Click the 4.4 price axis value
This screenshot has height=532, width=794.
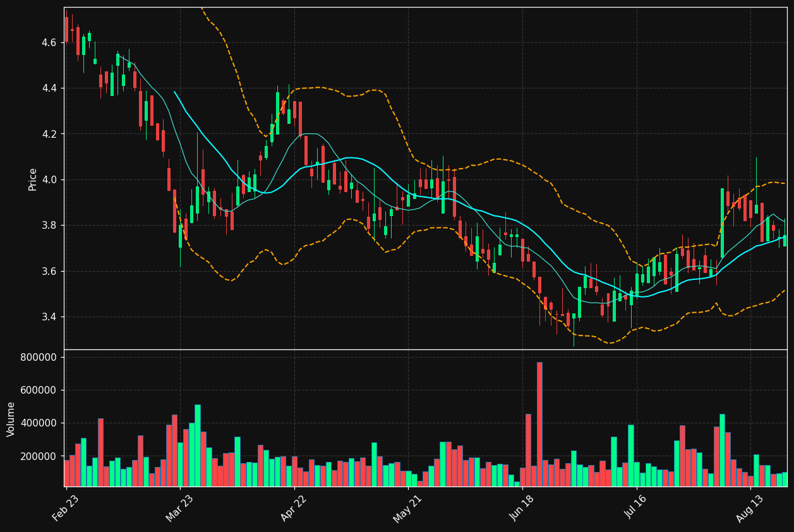[x=49, y=88]
